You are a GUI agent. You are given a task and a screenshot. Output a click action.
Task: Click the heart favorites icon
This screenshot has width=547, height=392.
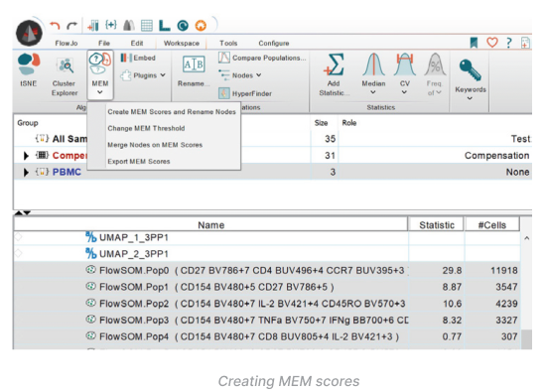(x=492, y=43)
